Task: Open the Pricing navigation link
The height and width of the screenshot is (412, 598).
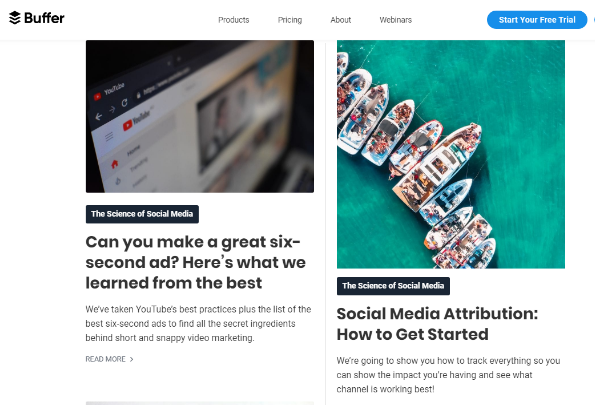Action: 289,20
